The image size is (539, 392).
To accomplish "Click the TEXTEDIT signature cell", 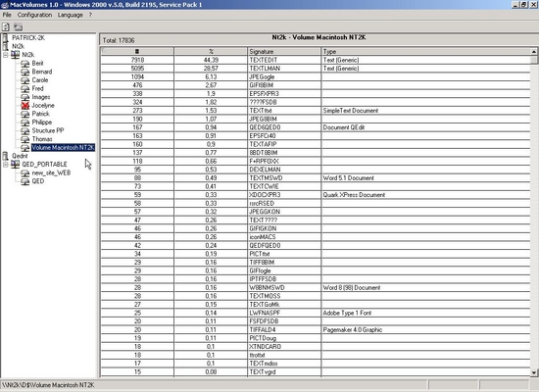I will click(284, 60).
